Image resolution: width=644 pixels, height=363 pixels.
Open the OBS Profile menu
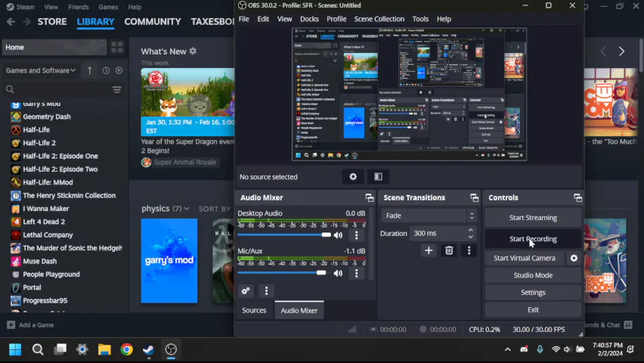coord(336,19)
